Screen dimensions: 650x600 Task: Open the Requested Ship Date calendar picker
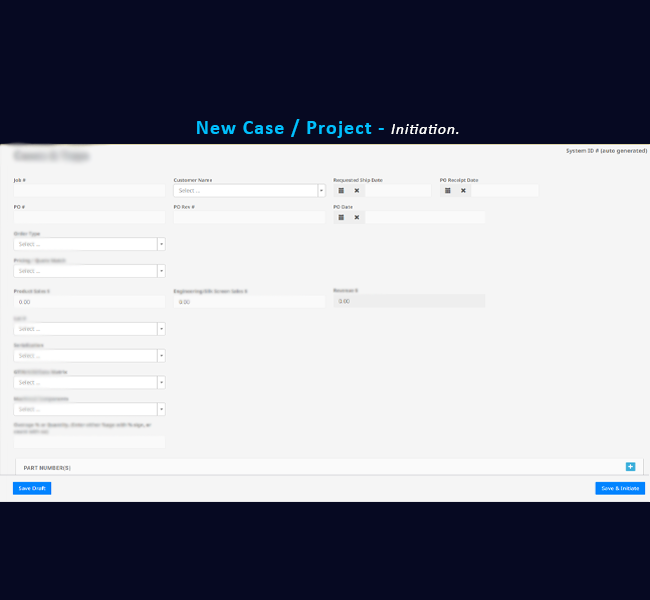pyautogui.click(x=341, y=190)
